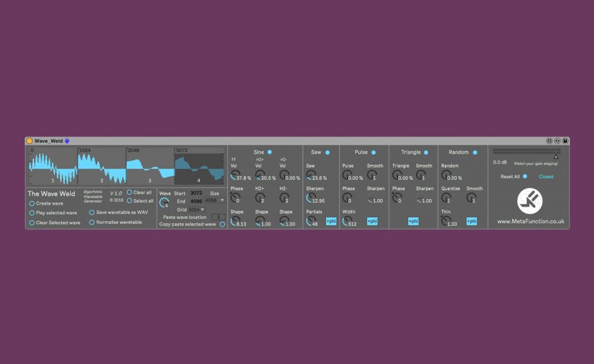Click the fold device icon at top right

(x=550, y=140)
